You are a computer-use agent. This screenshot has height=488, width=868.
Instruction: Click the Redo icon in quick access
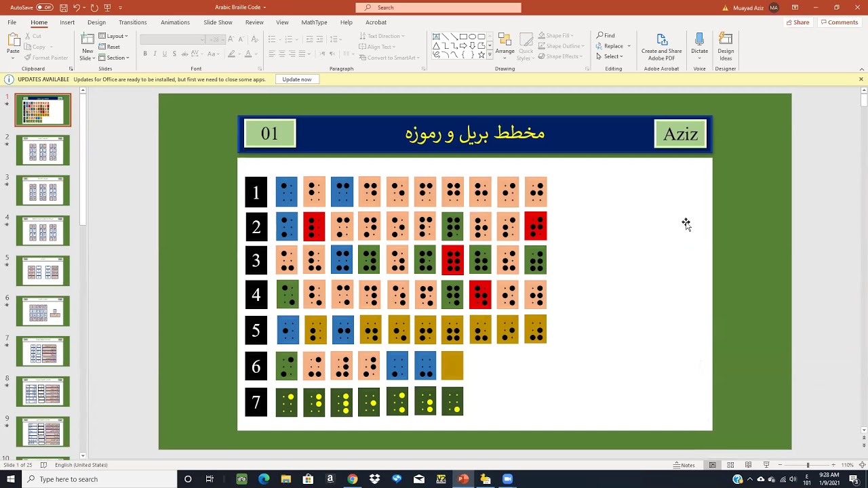[x=94, y=7]
